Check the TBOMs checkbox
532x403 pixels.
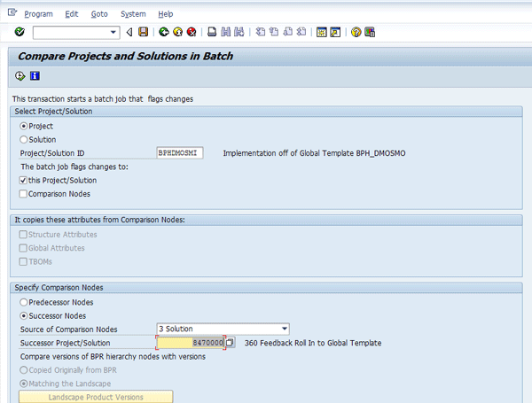23,261
